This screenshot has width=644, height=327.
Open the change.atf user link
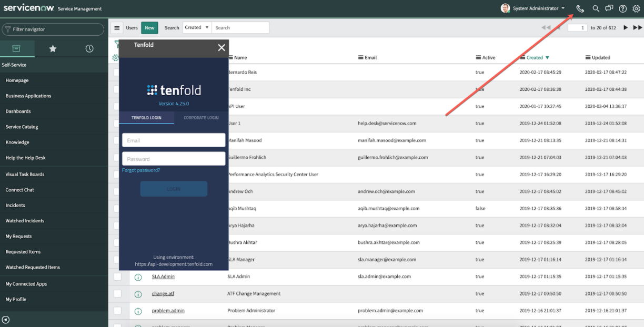tap(163, 294)
